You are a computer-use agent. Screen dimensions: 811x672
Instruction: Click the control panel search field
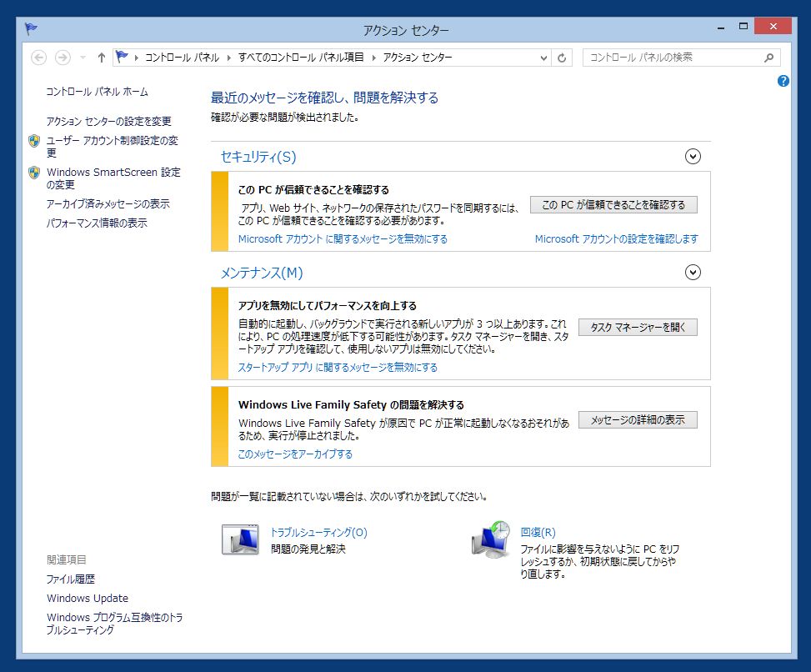[681, 58]
